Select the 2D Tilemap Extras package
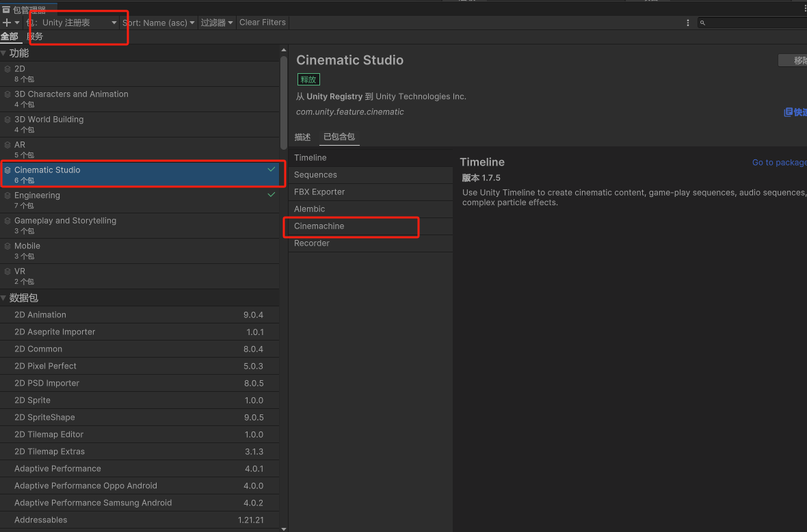807x532 pixels. tap(140, 451)
